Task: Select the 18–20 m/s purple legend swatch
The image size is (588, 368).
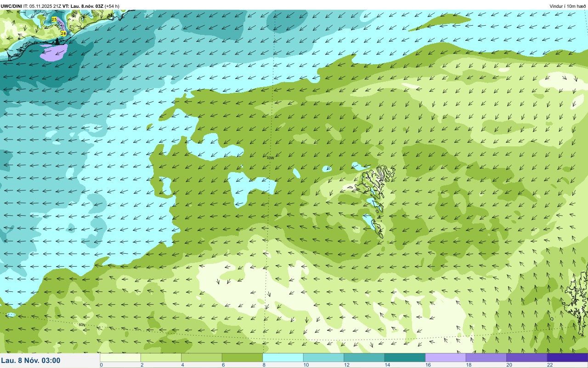Action: click(x=486, y=357)
